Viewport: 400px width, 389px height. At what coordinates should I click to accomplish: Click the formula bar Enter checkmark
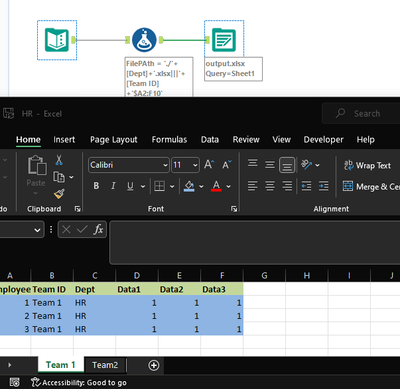(x=82, y=229)
